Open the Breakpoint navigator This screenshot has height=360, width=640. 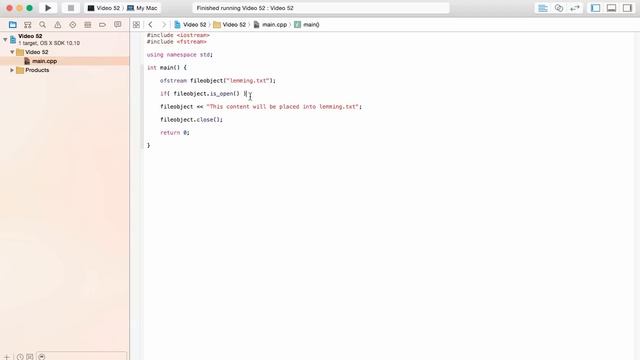(102, 24)
